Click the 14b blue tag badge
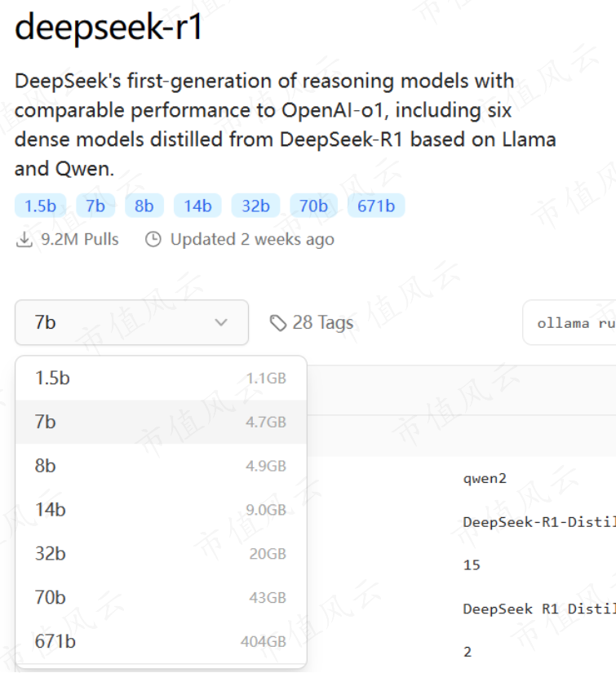This screenshot has height=673, width=616. pyautogui.click(x=198, y=206)
